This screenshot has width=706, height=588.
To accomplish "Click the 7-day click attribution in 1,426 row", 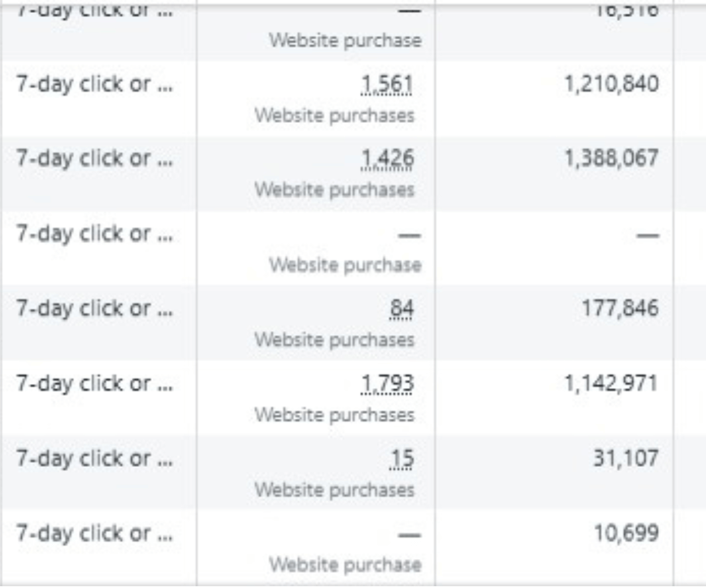I will tap(94, 159).
